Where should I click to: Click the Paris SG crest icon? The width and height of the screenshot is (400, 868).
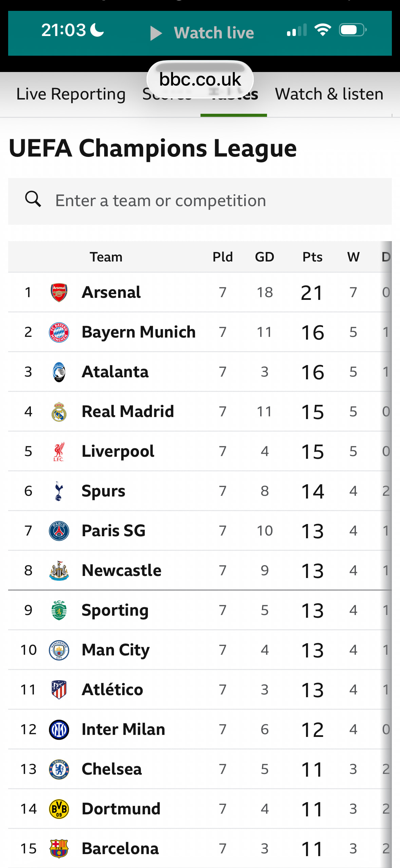59,531
